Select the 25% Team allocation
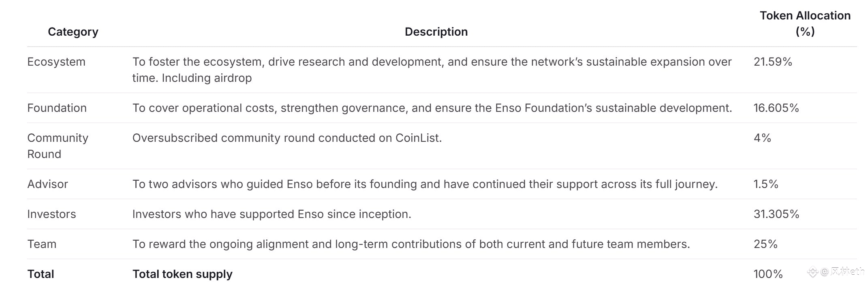The image size is (868, 282). pyautogui.click(x=765, y=244)
